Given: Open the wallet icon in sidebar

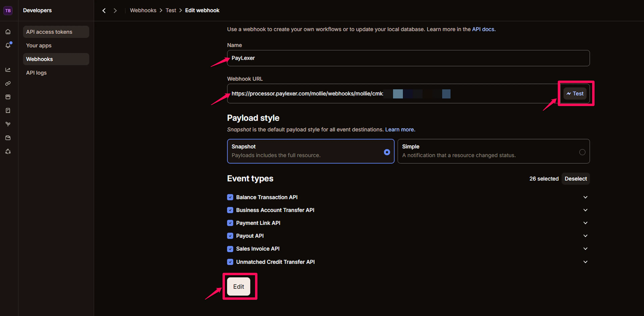Looking at the screenshot, I should coord(8,138).
